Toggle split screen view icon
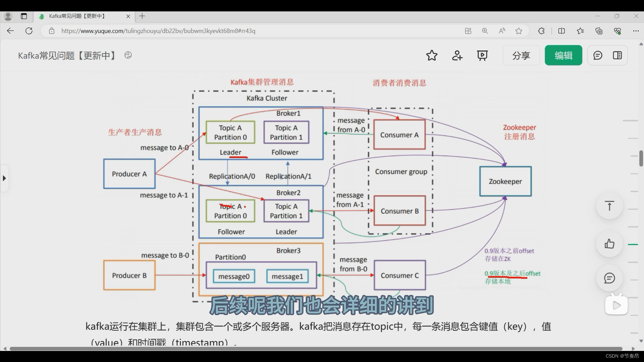 pyautogui.click(x=561, y=31)
